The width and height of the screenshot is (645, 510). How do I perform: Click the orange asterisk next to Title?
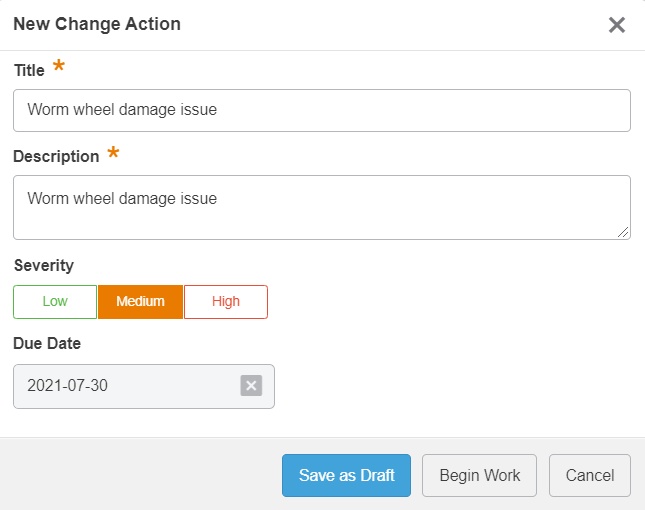tap(59, 68)
